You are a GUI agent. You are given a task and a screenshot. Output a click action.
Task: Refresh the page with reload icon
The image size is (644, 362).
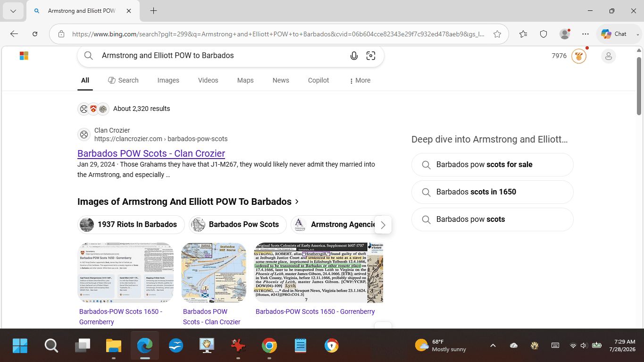tap(35, 34)
